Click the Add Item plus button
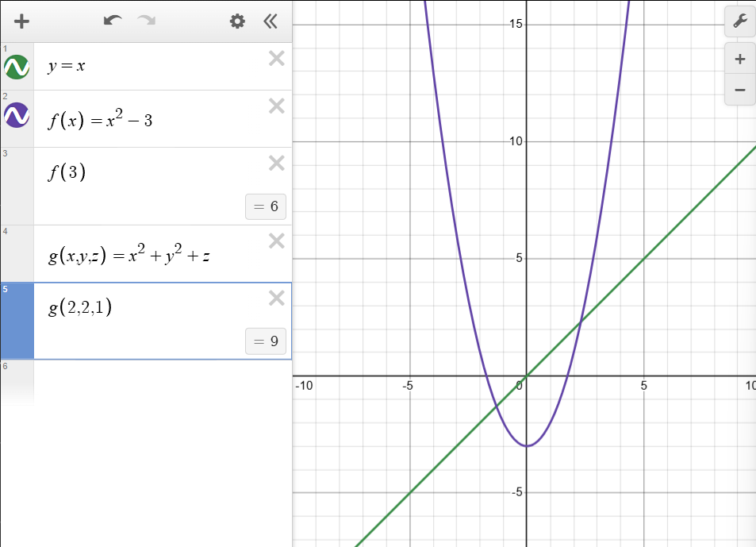 (x=21, y=21)
